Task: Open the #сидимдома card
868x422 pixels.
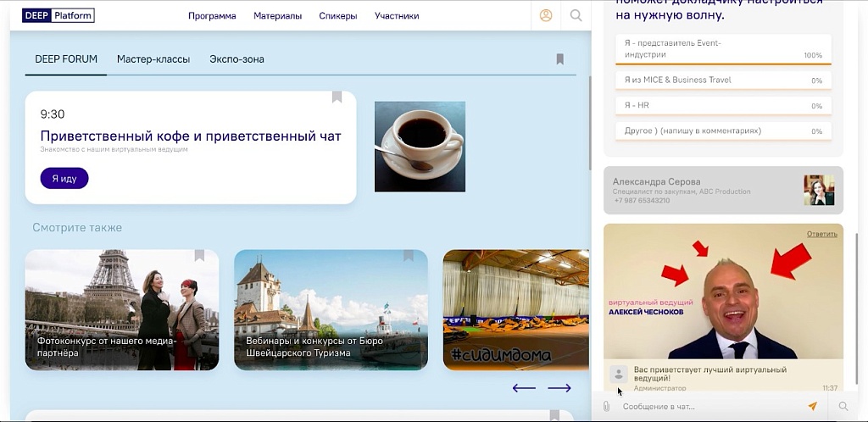Action: tap(516, 310)
